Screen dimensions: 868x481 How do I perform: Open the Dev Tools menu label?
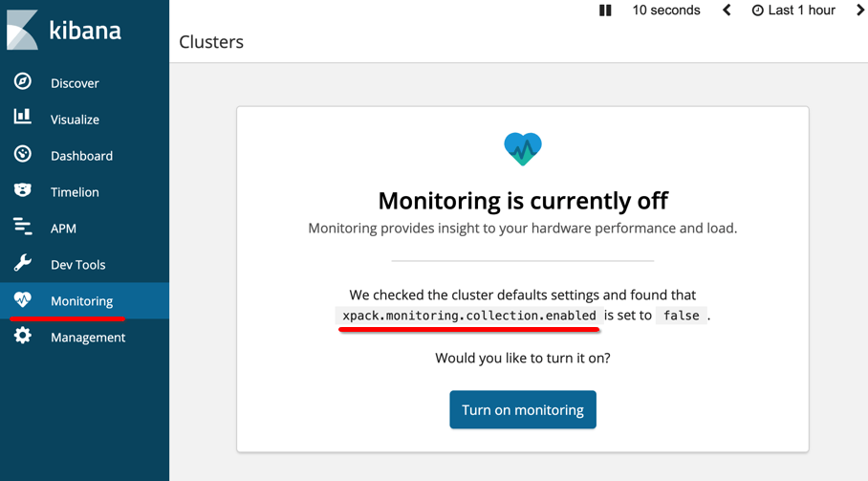click(78, 265)
